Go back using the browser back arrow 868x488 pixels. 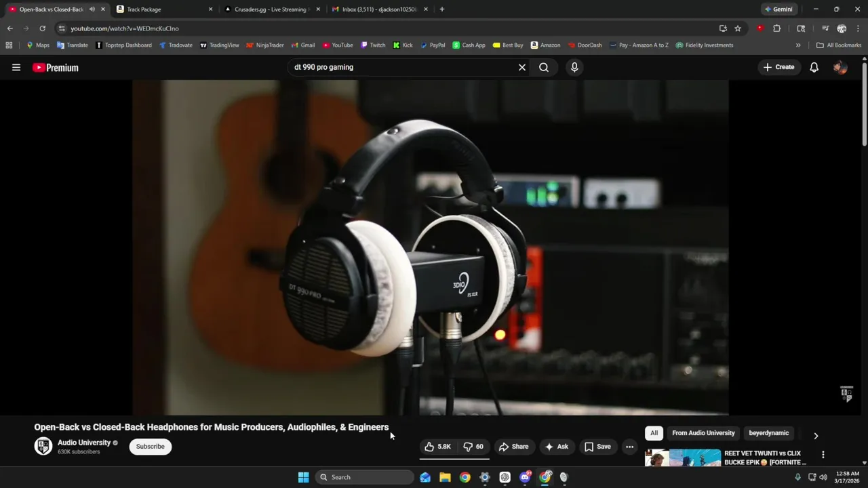click(10, 28)
